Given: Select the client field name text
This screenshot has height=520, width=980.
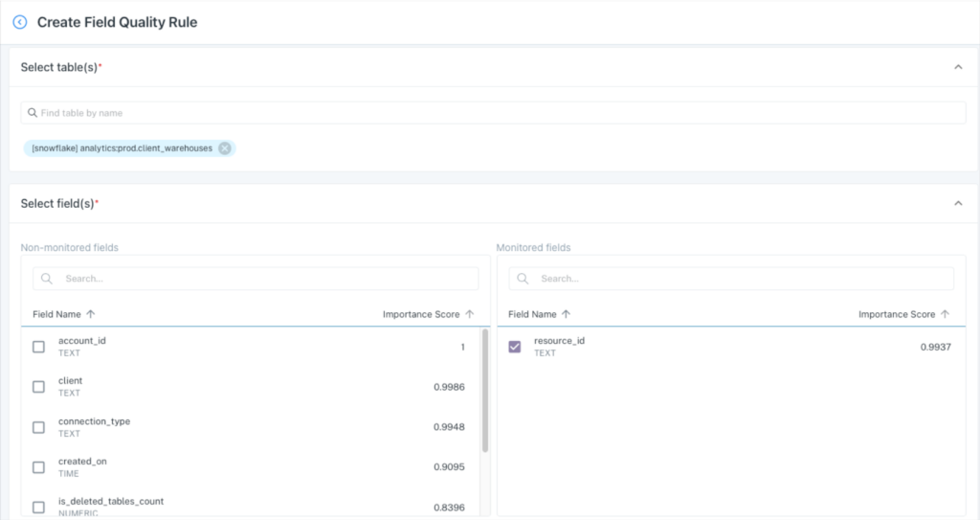Looking at the screenshot, I should click(70, 380).
